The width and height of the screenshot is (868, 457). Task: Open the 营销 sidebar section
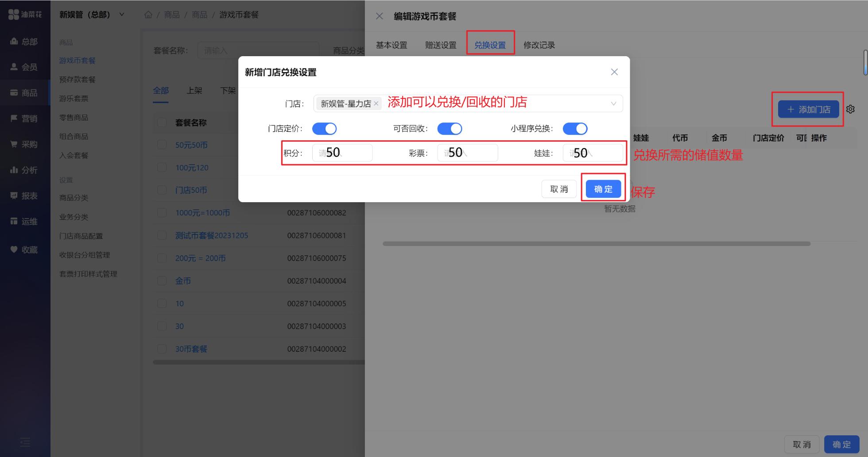(24, 119)
